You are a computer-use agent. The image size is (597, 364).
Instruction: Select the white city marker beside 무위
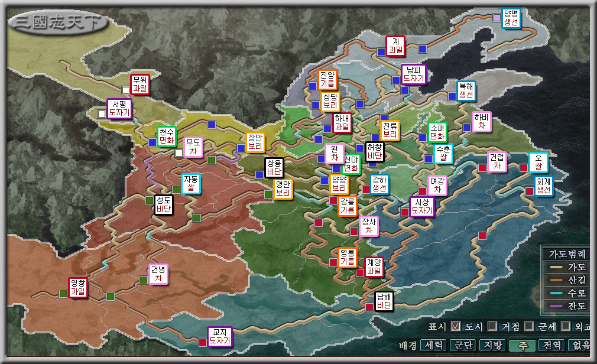point(126,90)
